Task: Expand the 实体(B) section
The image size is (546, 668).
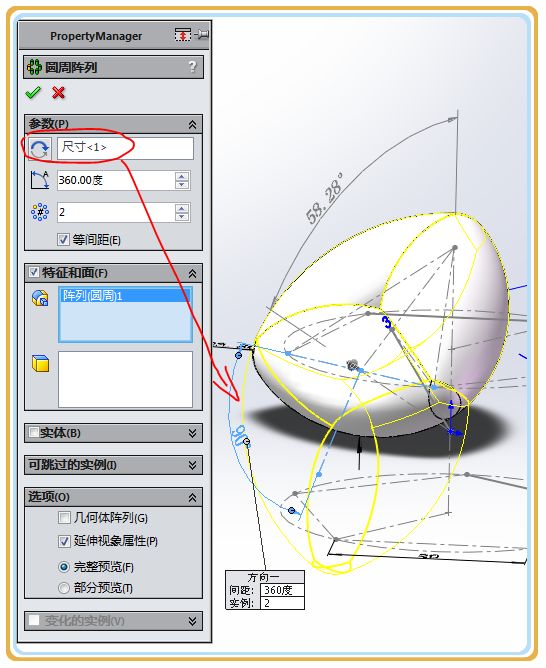Action: [x=193, y=433]
